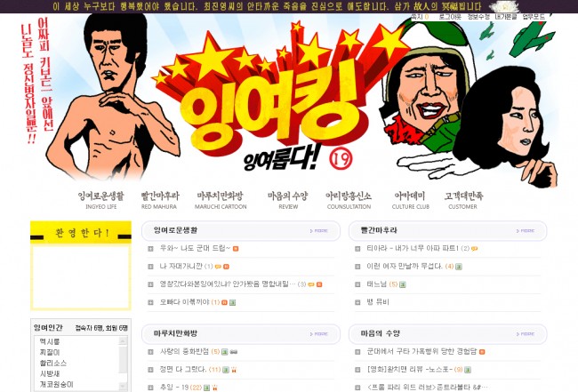Click the crown icon after '정면 다 그렸다.'
578x392 pixels.
point(234,370)
